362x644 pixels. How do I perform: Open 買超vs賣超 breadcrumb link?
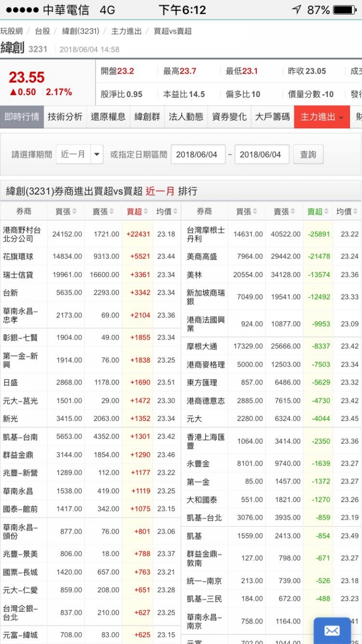(x=172, y=31)
